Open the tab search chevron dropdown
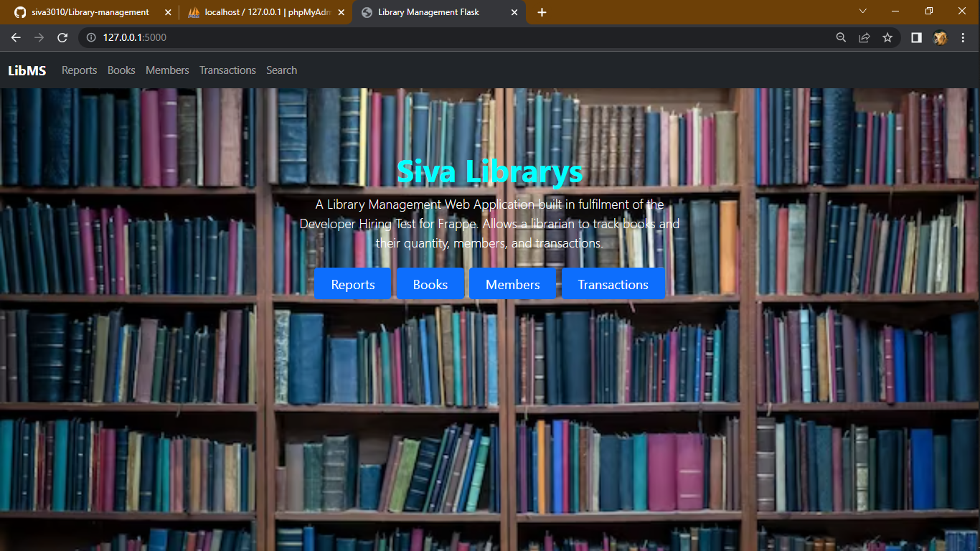Screen dimensions: 980x551 [x=862, y=11]
